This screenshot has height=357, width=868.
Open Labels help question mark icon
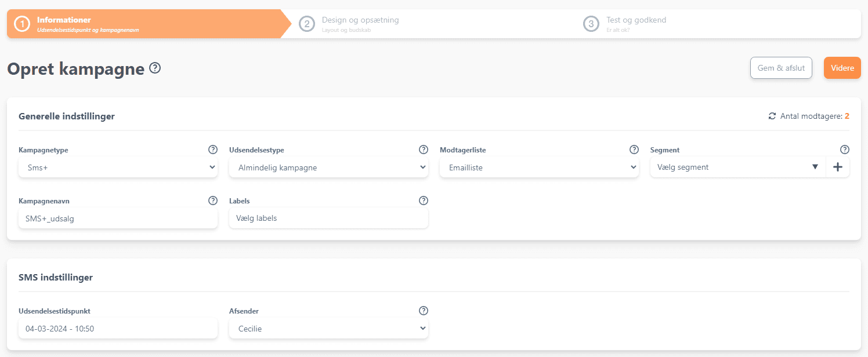click(x=424, y=201)
